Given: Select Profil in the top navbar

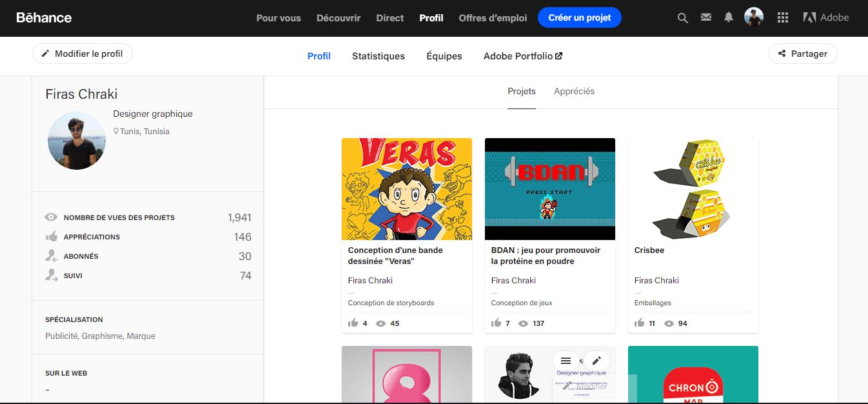Looking at the screenshot, I should click(431, 18).
